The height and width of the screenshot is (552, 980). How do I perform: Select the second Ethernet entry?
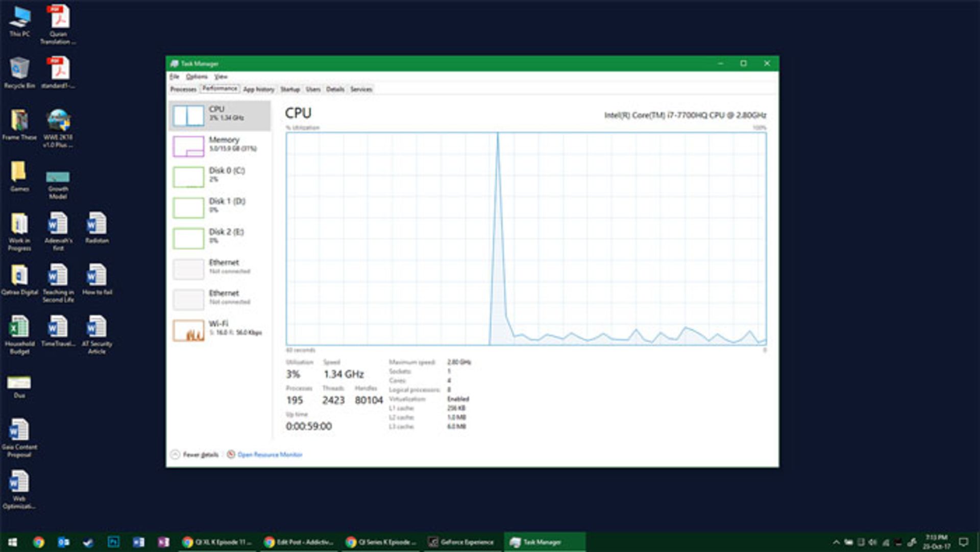[219, 299]
